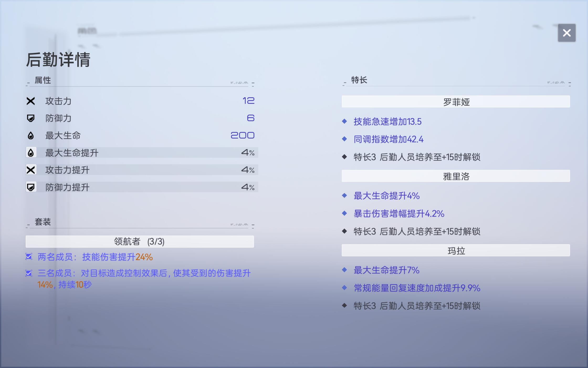The height and width of the screenshot is (368, 588).
Task: Click the diamond bullet beside 技能急速增加13.5
Action: [x=345, y=121]
